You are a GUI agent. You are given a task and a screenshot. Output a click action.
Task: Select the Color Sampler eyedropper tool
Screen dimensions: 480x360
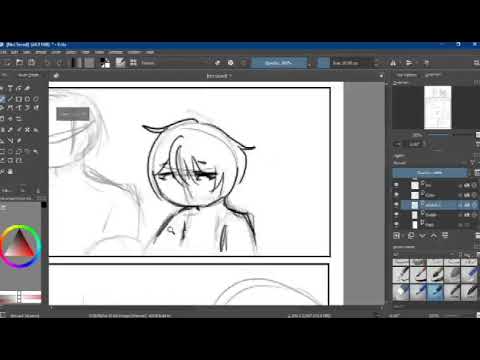pyautogui.click(x=10, y=130)
